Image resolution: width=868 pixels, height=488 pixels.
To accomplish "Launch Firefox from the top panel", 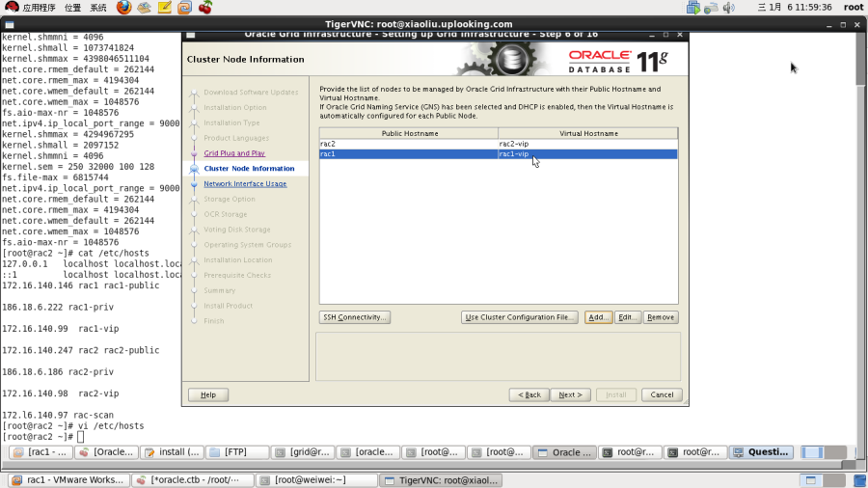I will click(x=124, y=7).
